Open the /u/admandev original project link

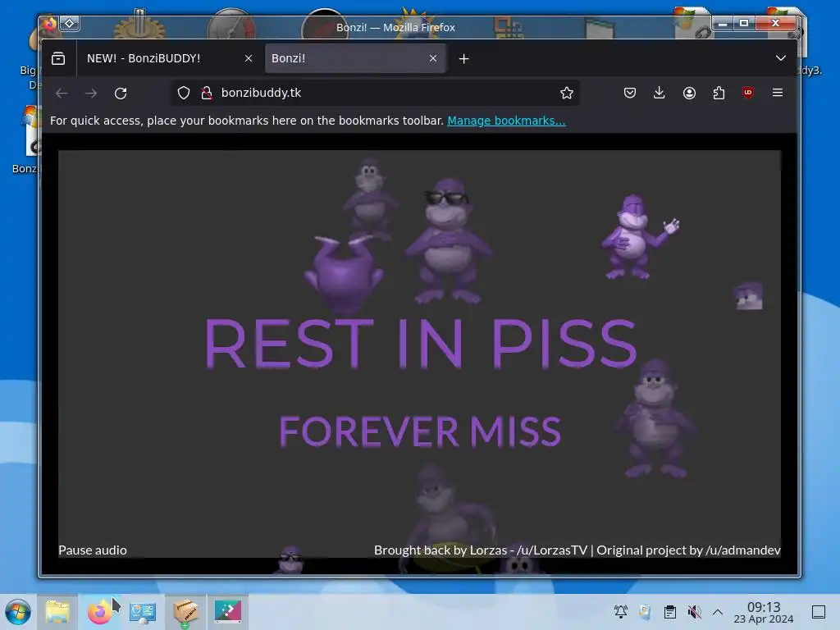[x=743, y=550]
